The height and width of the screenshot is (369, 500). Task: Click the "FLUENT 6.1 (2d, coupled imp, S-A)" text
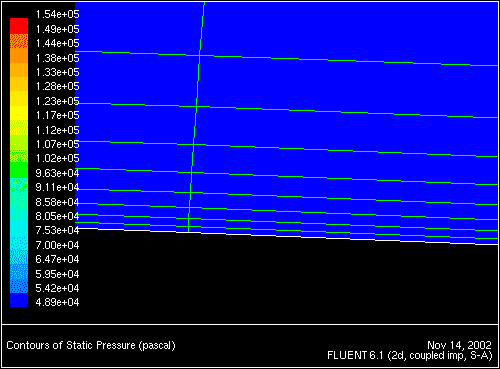pos(410,355)
